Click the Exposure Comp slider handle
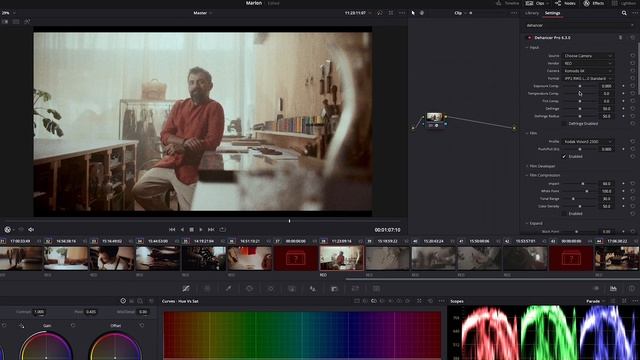This screenshot has height=360, width=640. (x=580, y=86)
